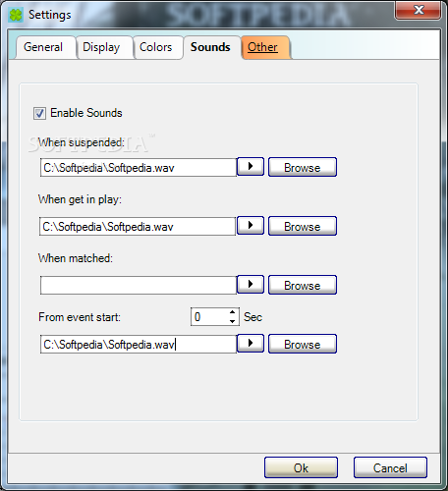This screenshot has height=491, width=448.
Task: Click the 'From event start' sound path field
Action: [x=139, y=345]
